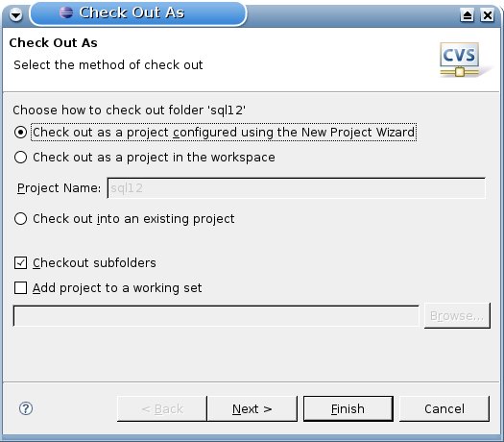Click Finish to complete checkout
This screenshot has height=442, width=504.
pyautogui.click(x=348, y=409)
